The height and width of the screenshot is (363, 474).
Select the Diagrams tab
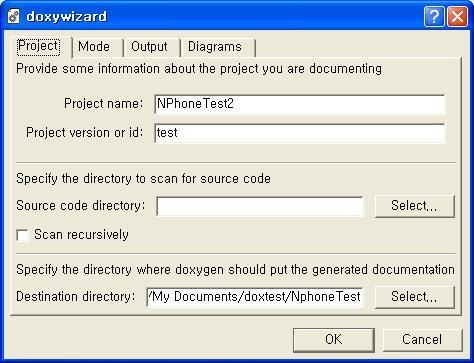pos(215,47)
